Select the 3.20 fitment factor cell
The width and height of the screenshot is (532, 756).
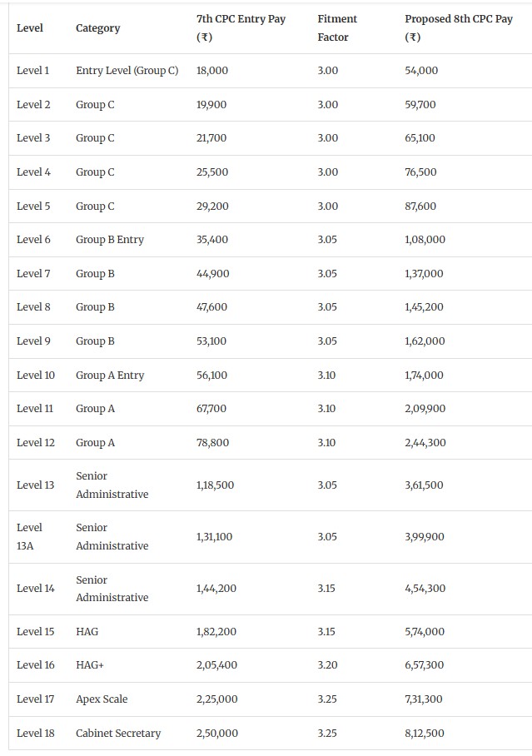(x=327, y=665)
